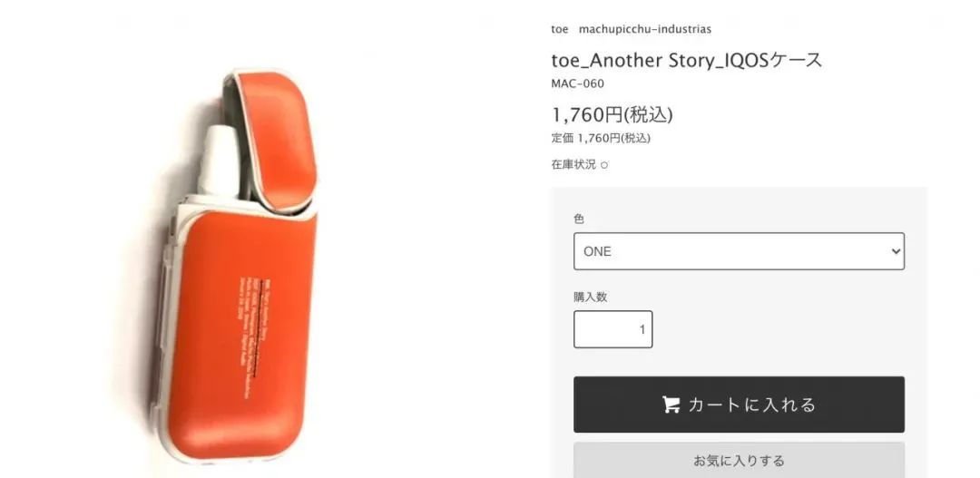Click the お気に入りする favorite button
The width and height of the screenshot is (980, 478).
click(x=739, y=461)
